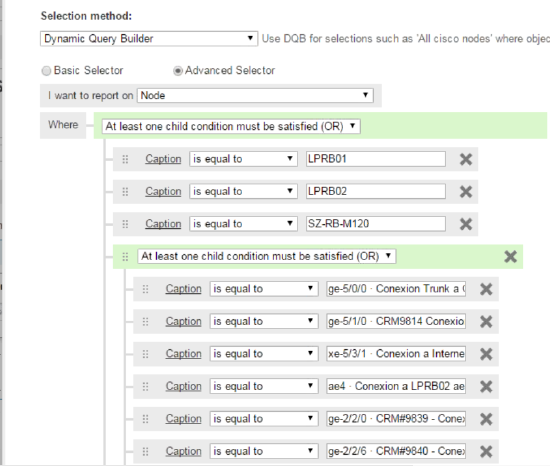
Task: Delete the xe-5/3/1 Conexion condition
Action: (486, 354)
